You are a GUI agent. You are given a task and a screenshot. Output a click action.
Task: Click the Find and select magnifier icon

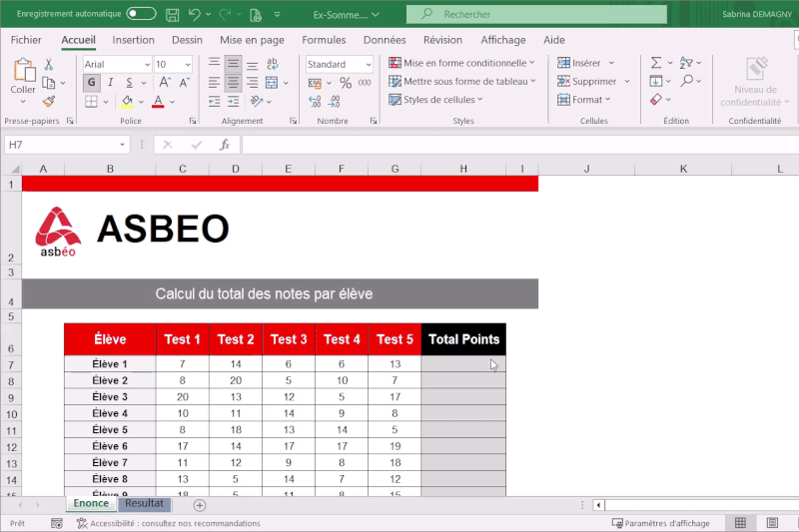pyautogui.click(x=687, y=81)
